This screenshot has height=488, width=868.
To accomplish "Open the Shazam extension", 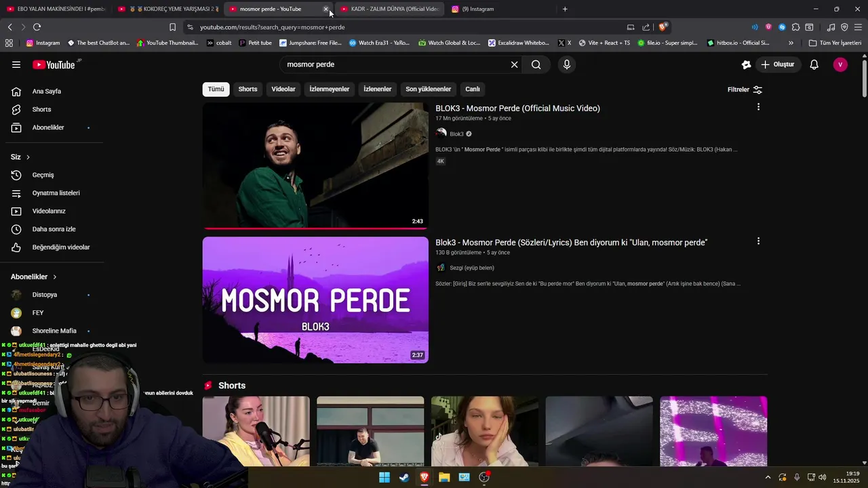I will [x=782, y=27].
